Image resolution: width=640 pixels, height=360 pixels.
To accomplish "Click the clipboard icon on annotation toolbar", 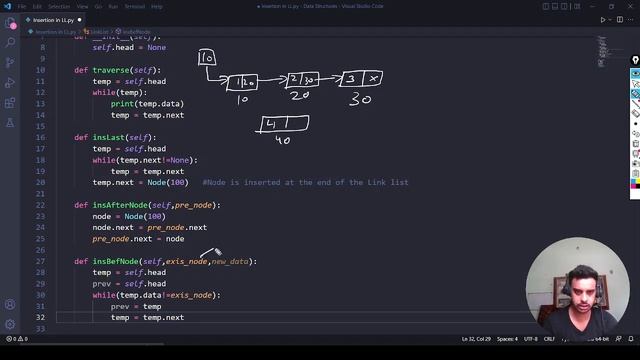I will click(636, 173).
